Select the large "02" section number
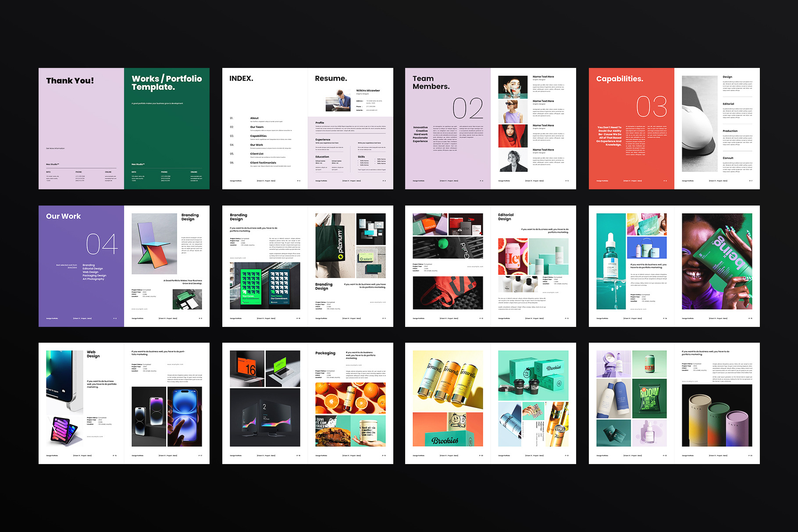Image resolution: width=798 pixels, height=532 pixels. tap(467, 108)
